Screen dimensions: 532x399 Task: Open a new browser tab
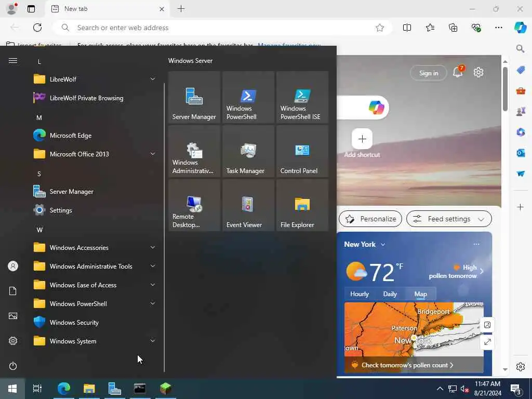click(181, 9)
